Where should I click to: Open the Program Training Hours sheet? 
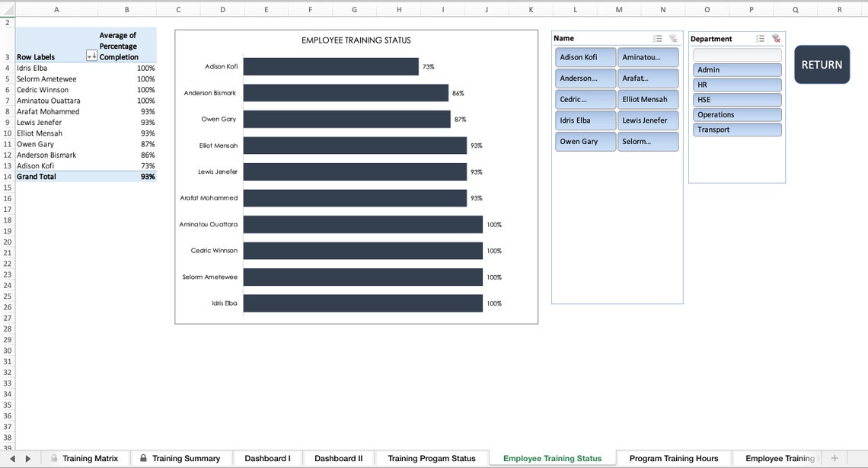[675, 458]
